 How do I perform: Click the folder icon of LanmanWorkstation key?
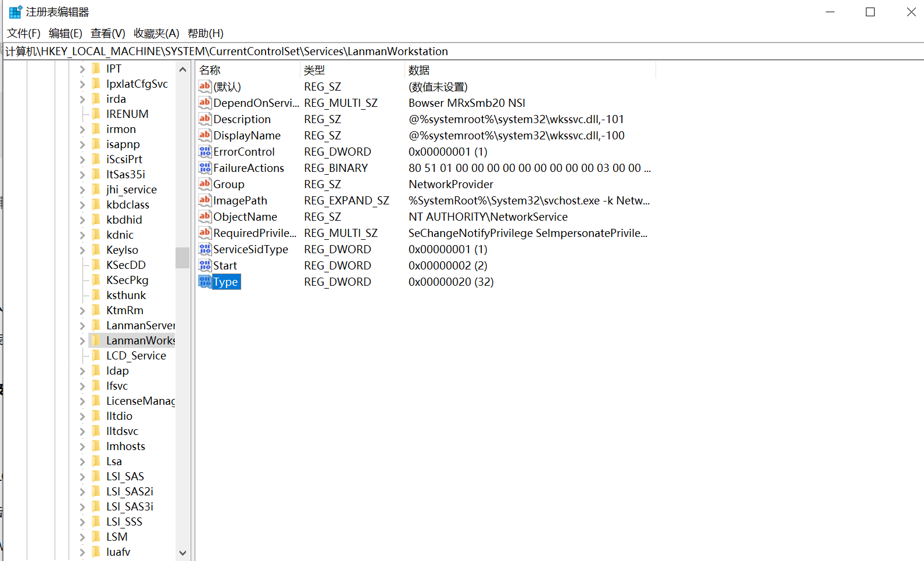point(96,340)
